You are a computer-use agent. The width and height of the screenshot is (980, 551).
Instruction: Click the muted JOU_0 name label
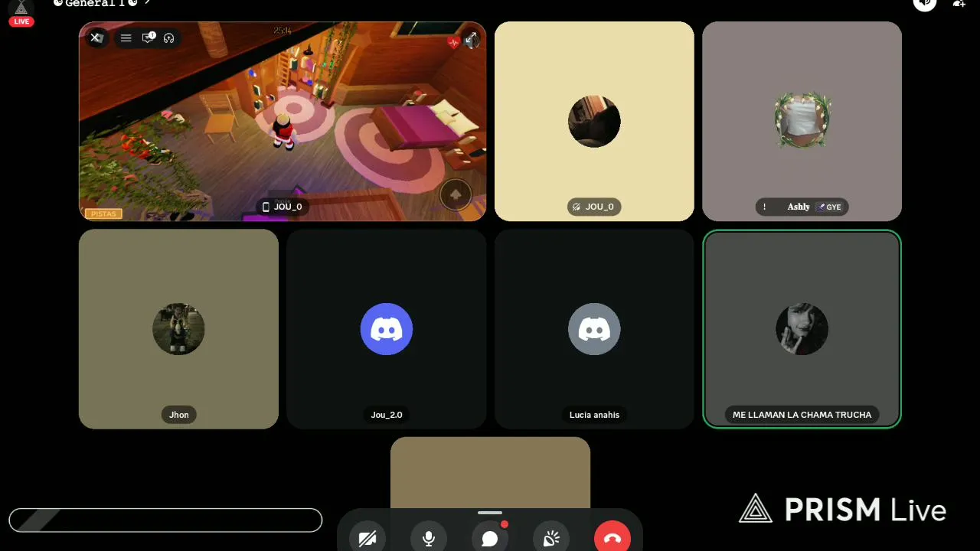click(594, 207)
